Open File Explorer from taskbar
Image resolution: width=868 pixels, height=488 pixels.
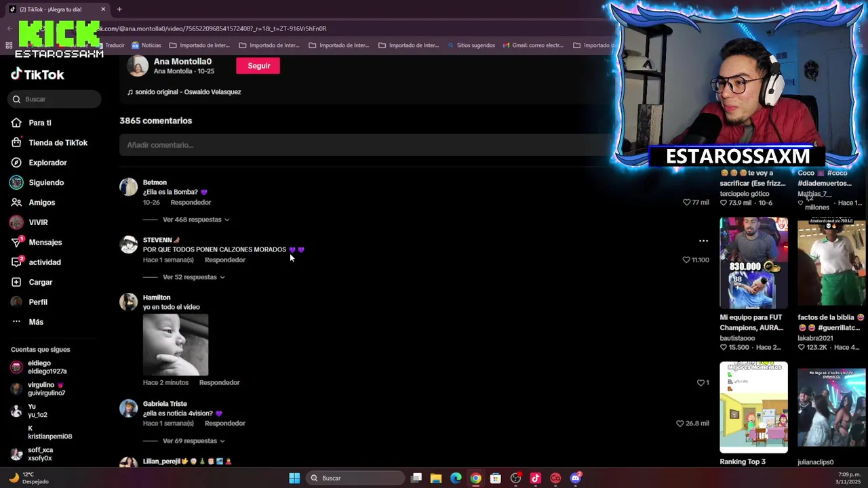(436, 478)
